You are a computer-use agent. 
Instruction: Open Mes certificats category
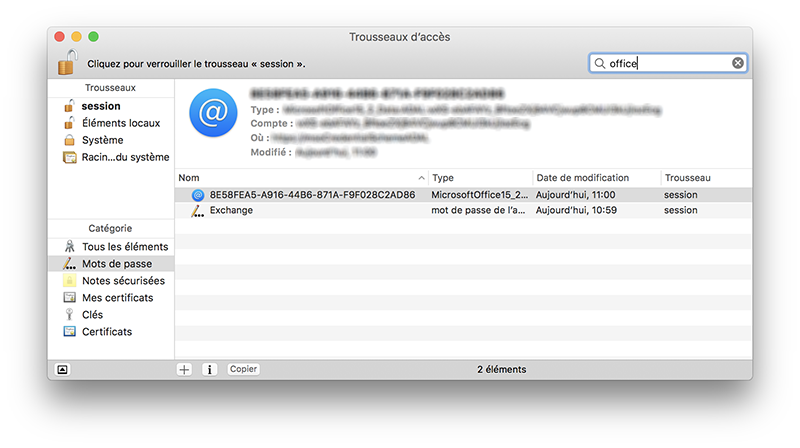(x=117, y=298)
